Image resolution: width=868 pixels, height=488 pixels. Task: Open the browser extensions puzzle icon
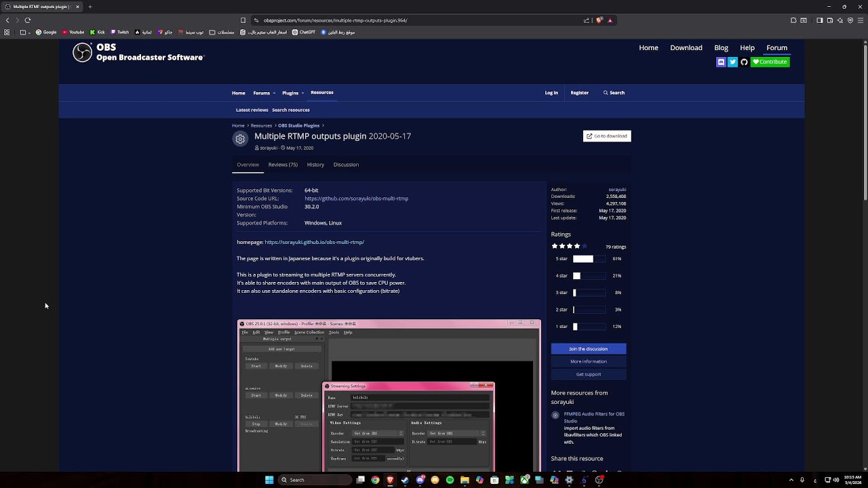tap(793, 20)
